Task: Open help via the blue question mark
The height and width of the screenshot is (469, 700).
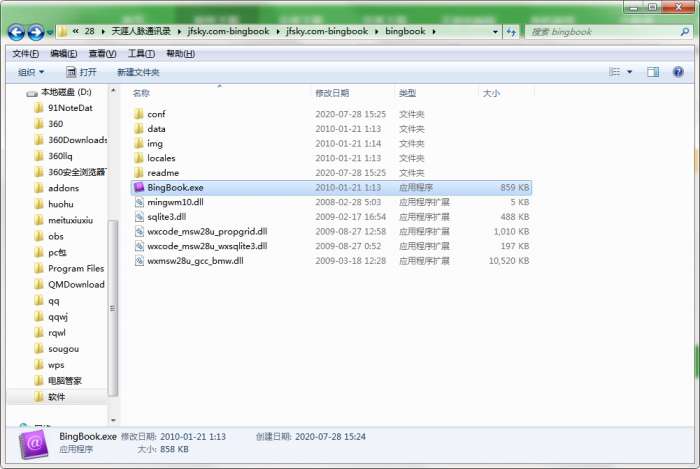Action: [678, 72]
